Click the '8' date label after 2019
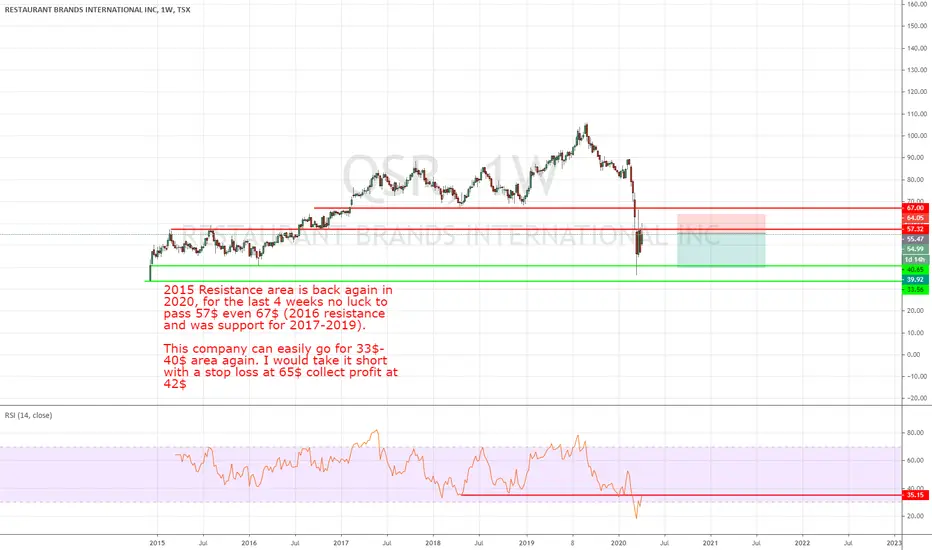The width and height of the screenshot is (932, 550). pos(572,543)
